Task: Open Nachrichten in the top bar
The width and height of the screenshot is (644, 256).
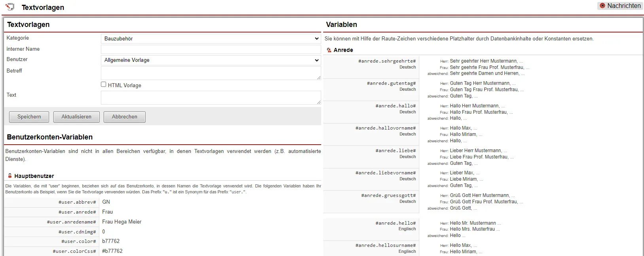Action: tap(623, 6)
